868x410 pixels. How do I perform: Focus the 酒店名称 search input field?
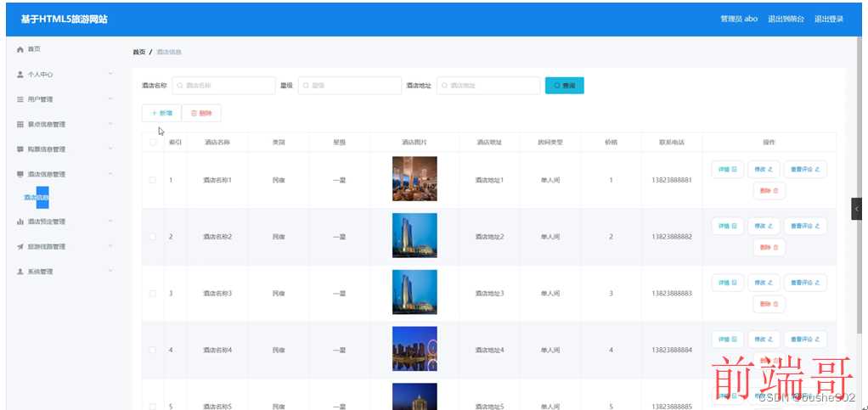point(223,86)
